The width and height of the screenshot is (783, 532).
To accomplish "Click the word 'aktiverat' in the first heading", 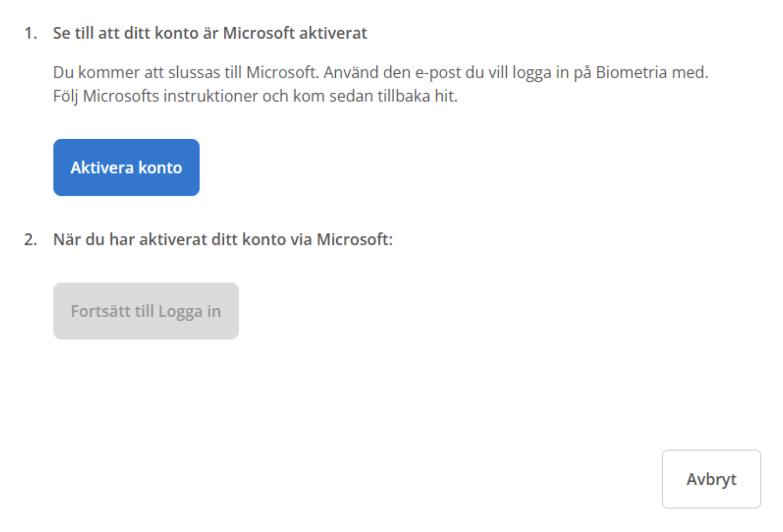I will 333,33.
